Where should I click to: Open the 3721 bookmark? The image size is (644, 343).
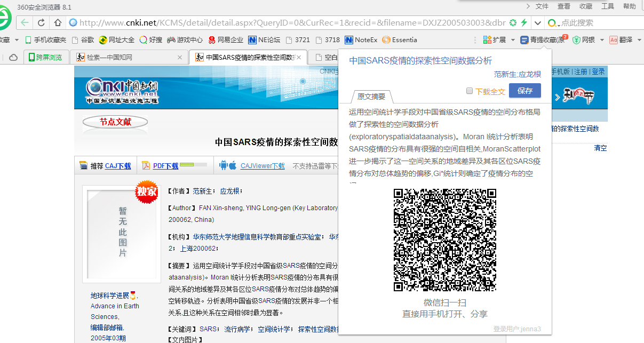point(298,40)
